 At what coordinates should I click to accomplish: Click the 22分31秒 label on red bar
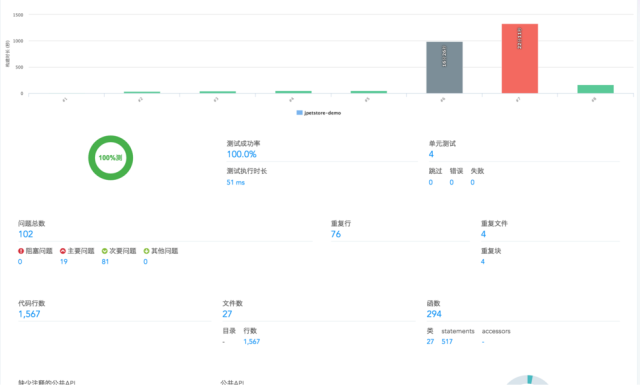tap(520, 38)
